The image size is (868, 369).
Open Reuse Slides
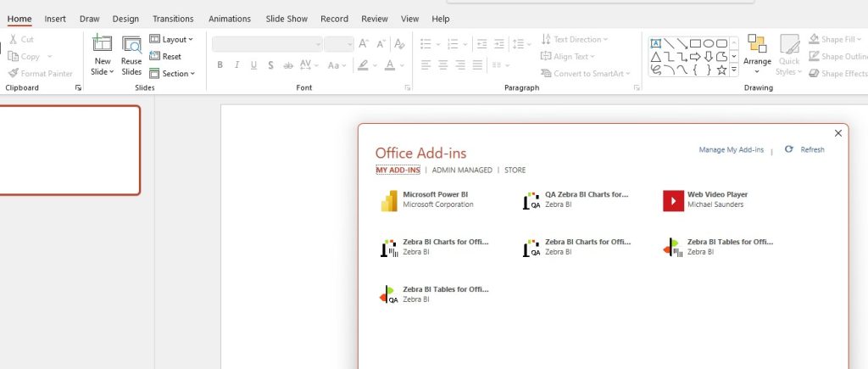[x=131, y=56]
